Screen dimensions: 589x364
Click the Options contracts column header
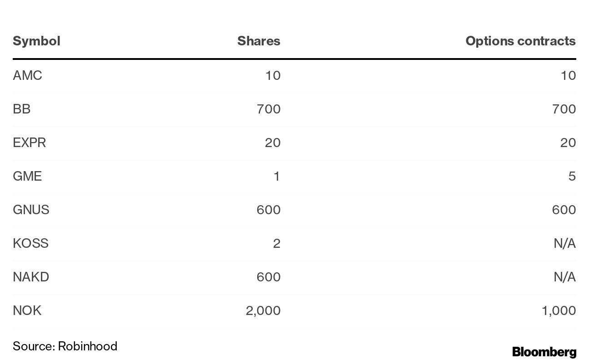point(520,41)
